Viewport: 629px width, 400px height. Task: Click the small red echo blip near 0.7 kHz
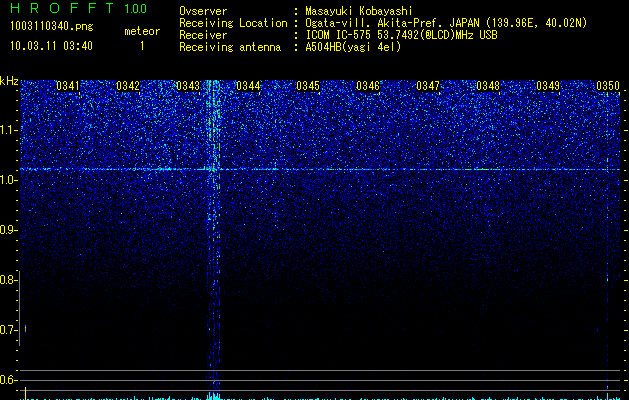click(x=26, y=328)
